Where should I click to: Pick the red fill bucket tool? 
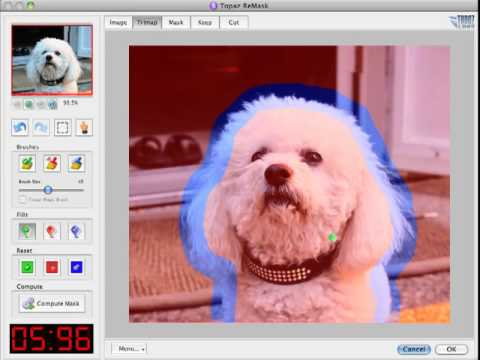pyautogui.click(x=52, y=231)
